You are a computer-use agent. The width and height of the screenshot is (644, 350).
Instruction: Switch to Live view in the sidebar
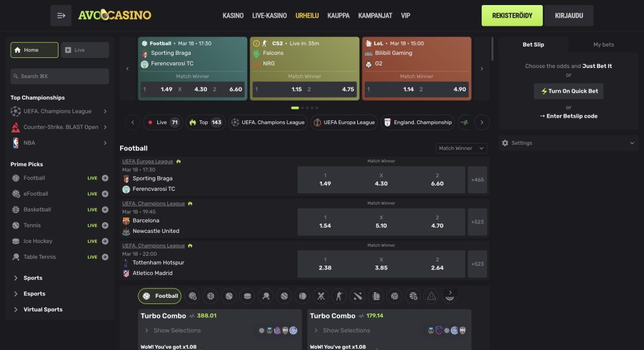coord(85,50)
